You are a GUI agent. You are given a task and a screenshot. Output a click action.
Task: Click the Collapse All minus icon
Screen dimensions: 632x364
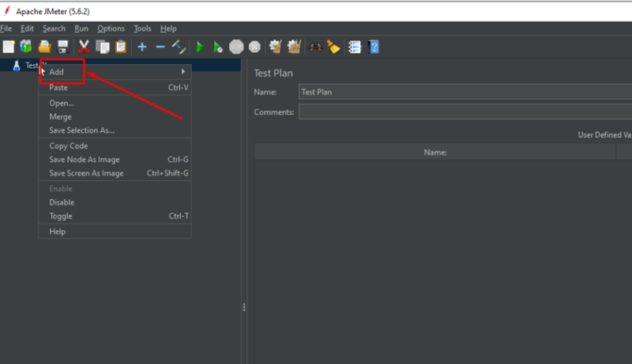(160, 47)
